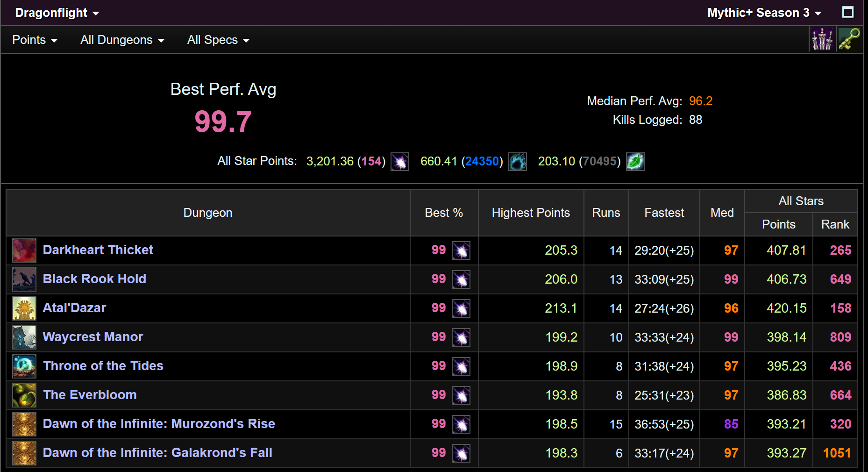Click the 24350 all star rank

point(482,161)
